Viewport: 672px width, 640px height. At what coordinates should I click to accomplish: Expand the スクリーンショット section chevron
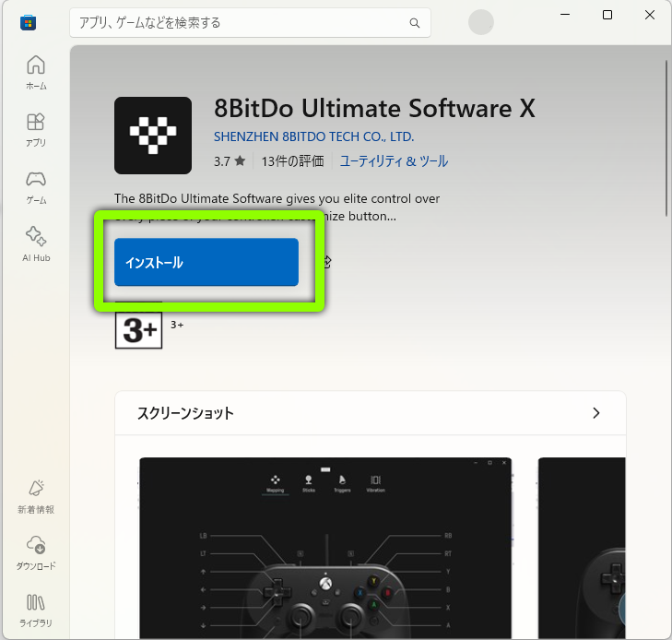pyautogui.click(x=596, y=413)
